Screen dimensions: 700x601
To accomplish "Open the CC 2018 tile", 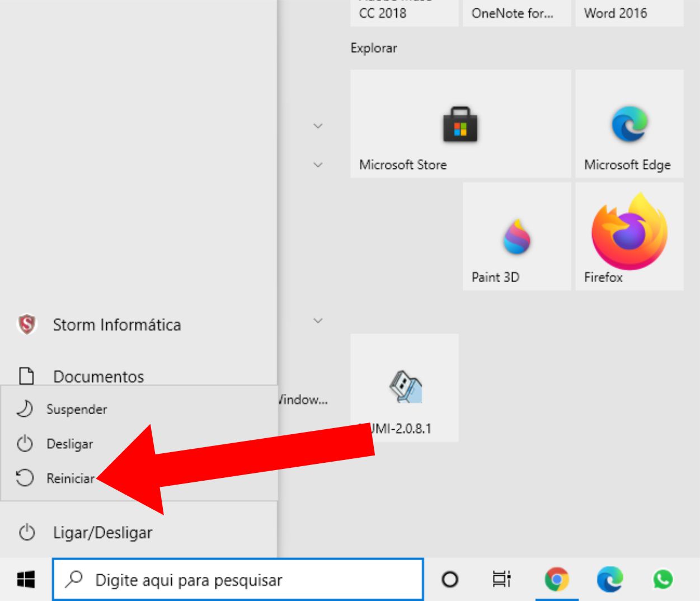I will coord(405,13).
